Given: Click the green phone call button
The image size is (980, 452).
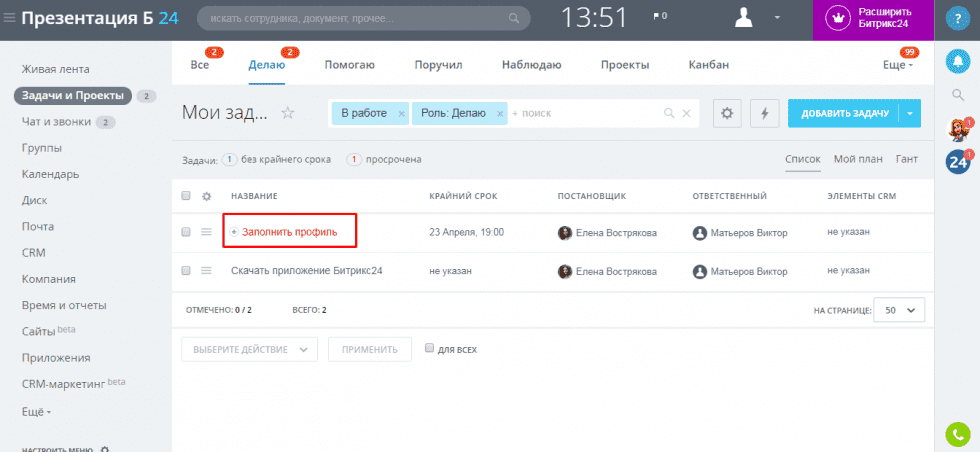Looking at the screenshot, I should [957, 434].
